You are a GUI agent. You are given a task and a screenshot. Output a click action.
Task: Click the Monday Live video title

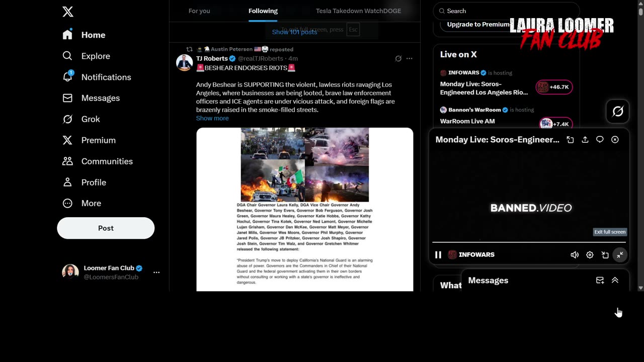(x=497, y=140)
